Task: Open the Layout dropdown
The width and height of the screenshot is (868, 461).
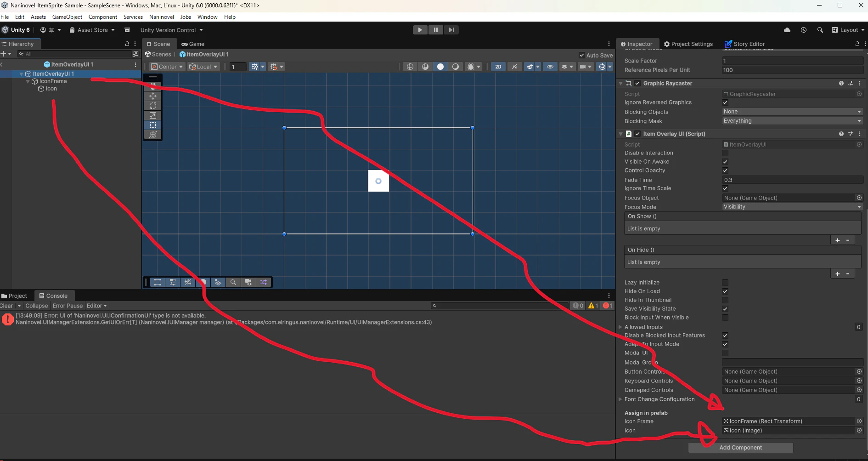Action: (848, 30)
